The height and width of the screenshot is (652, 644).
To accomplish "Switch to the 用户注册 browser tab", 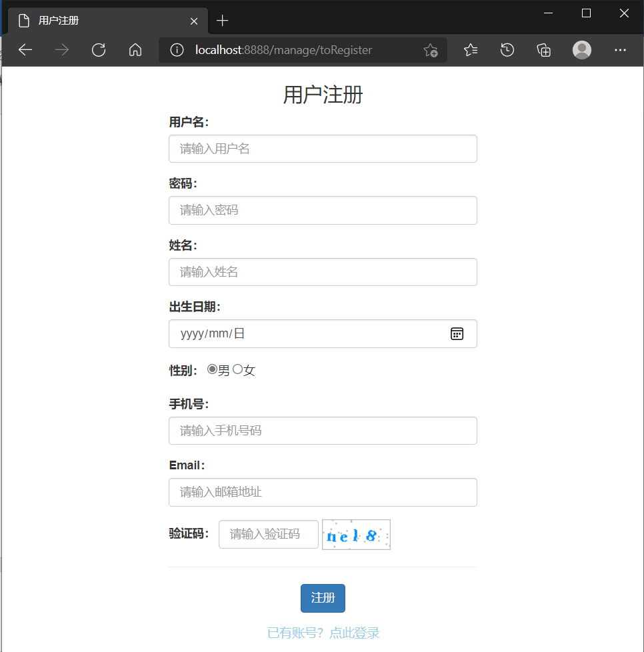I will pyautogui.click(x=100, y=21).
